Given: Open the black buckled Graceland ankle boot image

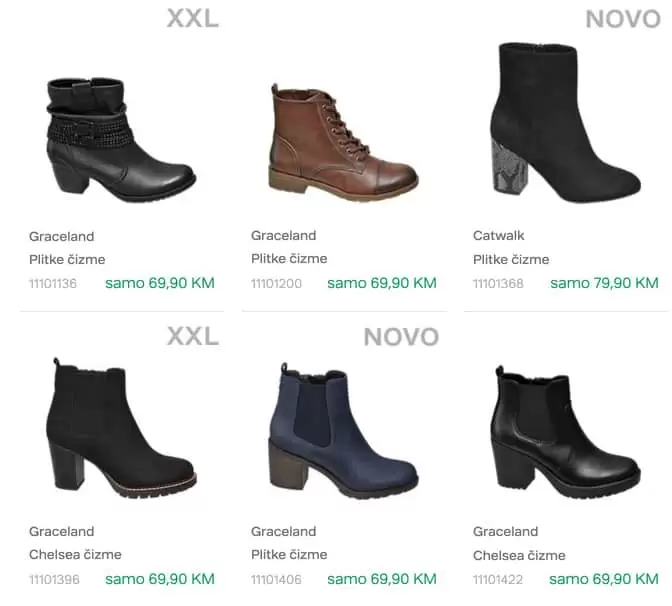Looking at the screenshot, I should point(121,139).
